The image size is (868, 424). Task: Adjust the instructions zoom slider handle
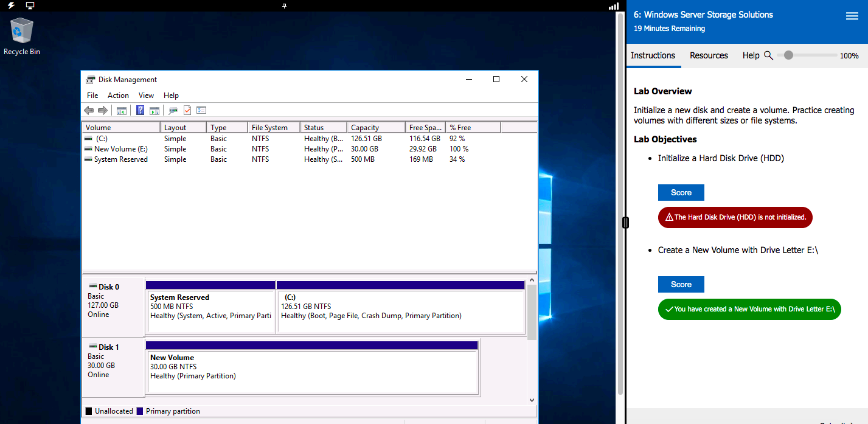click(788, 55)
